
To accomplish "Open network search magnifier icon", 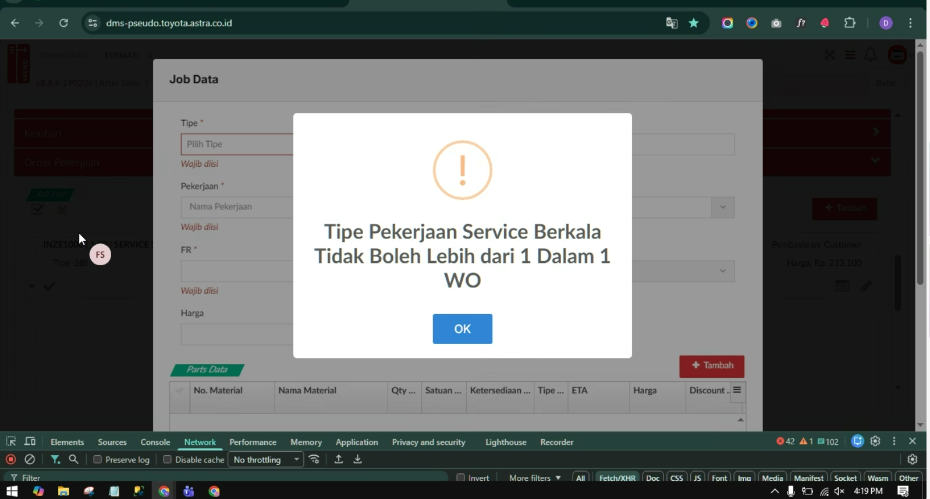I will (74, 460).
